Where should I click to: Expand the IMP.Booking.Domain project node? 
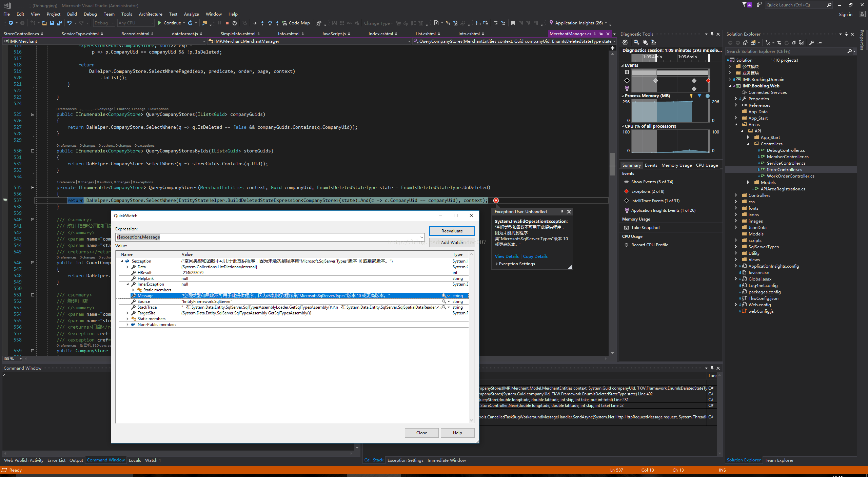pyautogui.click(x=730, y=80)
